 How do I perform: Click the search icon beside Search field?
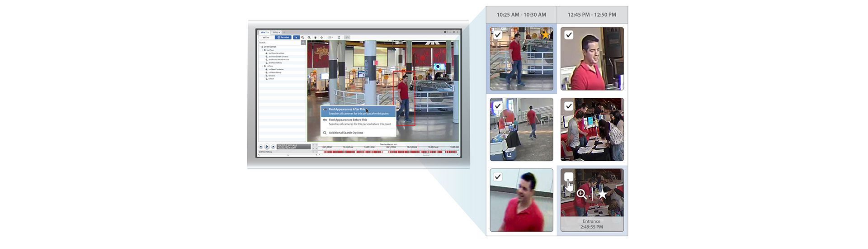click(x=303, y=43)
